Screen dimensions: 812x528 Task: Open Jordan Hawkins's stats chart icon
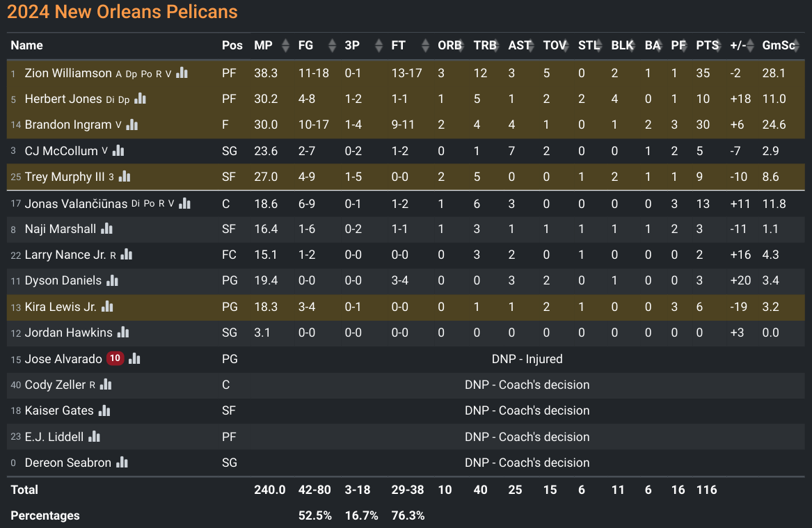(x=123, y=333)
